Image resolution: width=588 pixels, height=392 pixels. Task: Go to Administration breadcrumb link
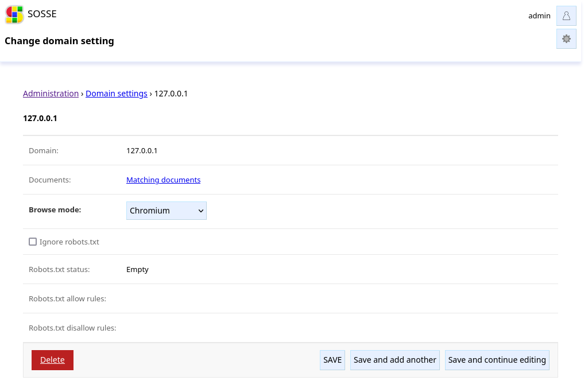51,94
